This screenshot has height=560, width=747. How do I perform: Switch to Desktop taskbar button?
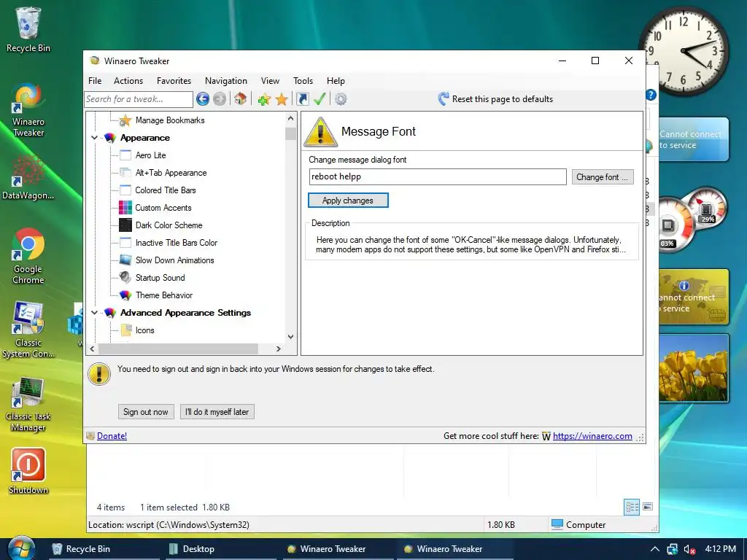point(220,549)
